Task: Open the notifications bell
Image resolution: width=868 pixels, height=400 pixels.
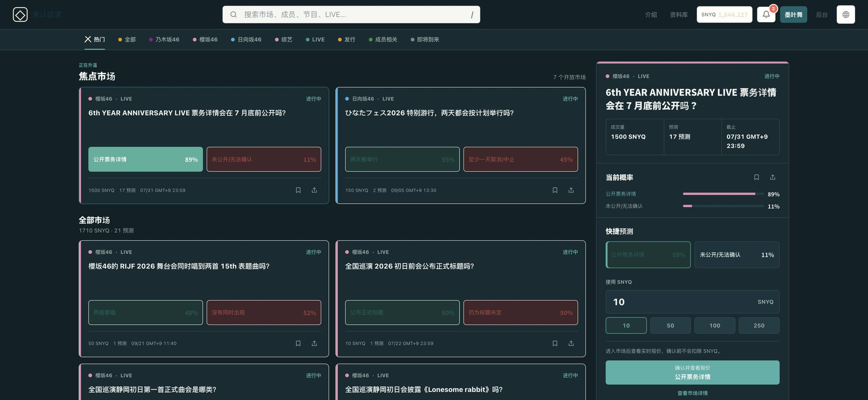Action: 766,14
